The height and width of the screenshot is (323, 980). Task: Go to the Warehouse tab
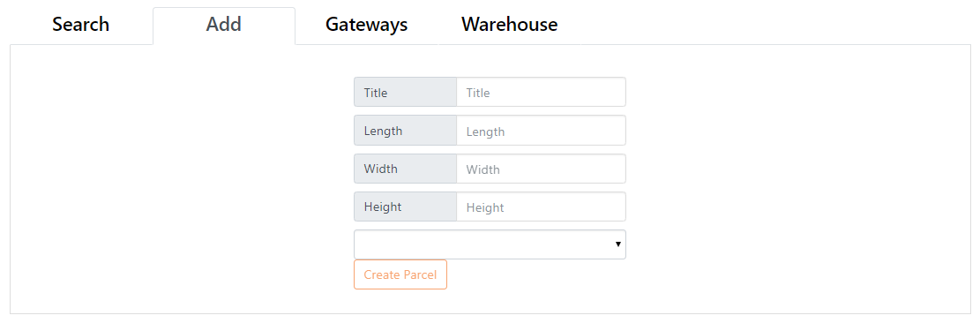tap(509, 25)
